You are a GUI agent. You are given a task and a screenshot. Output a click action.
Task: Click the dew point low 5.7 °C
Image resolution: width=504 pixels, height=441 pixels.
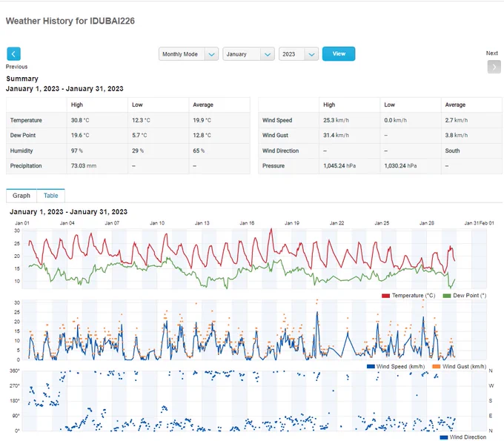(139, 136)
